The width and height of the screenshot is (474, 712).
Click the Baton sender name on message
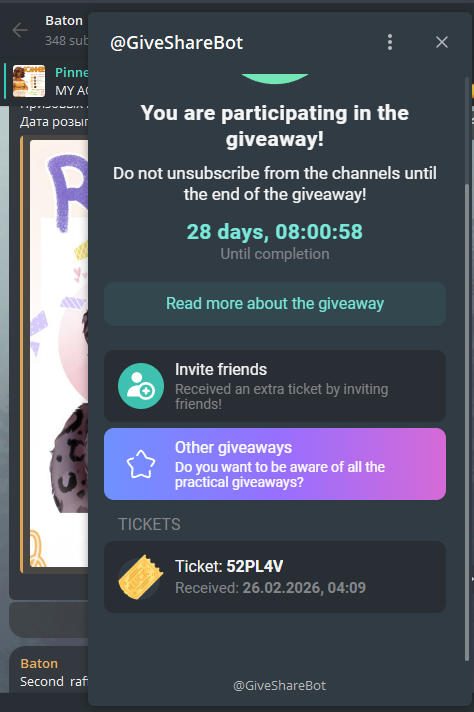(39, 664)
